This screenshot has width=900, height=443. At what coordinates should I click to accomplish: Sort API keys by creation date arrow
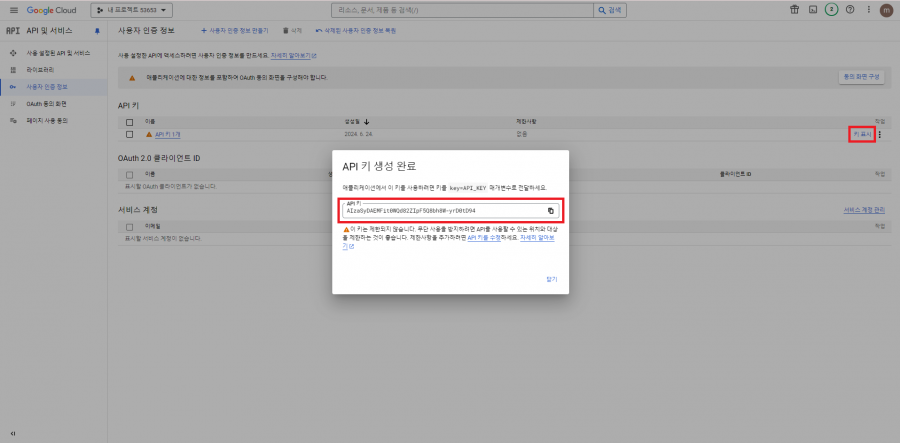tap(367, 121)
